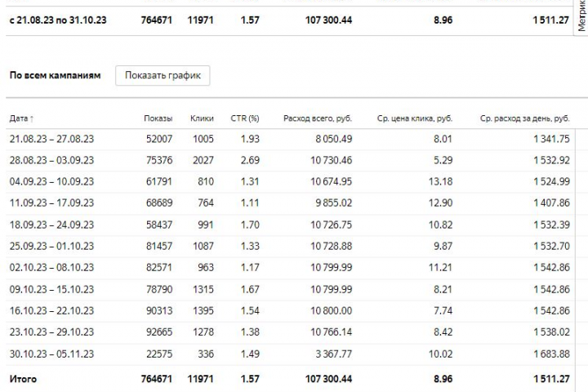588x392 pixels.
Task: Select the row 09.10.23 – 15.10.23
Action: 290,290
